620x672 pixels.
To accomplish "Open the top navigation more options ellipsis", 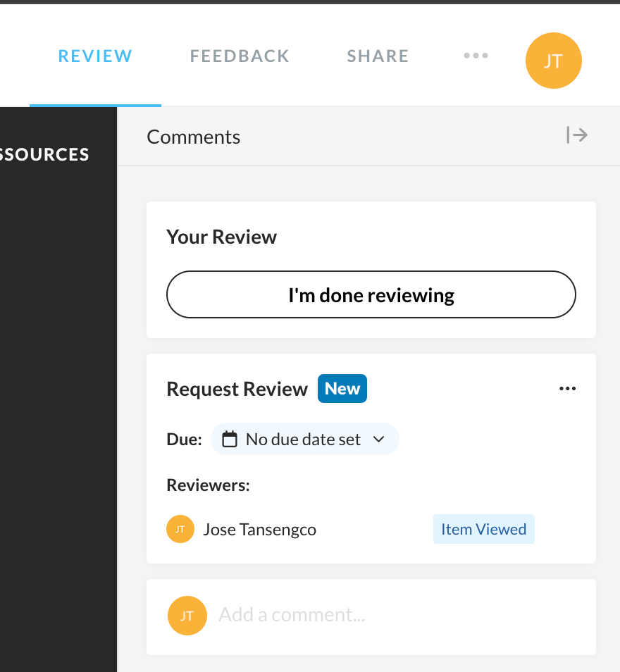I will coord(476,56).
